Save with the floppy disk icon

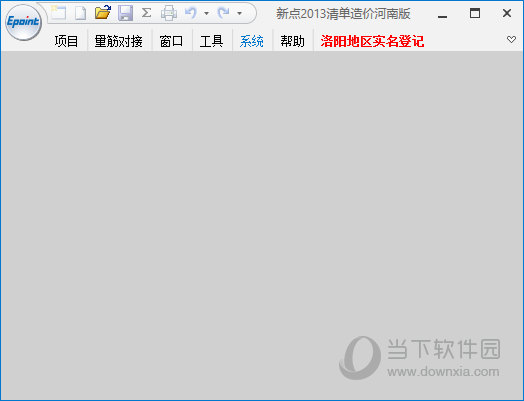[125, 13]
